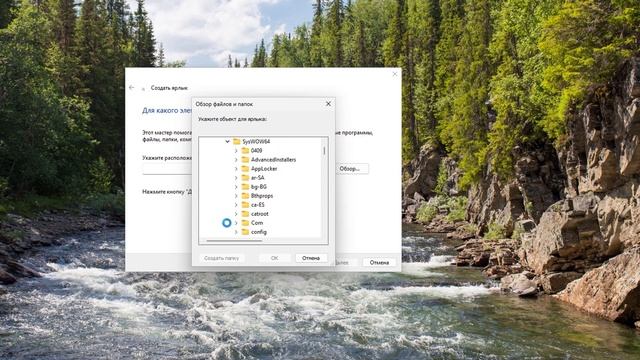Expand the 0409 folder
This screenshot has height=360, width=640.
pos(236,151)
